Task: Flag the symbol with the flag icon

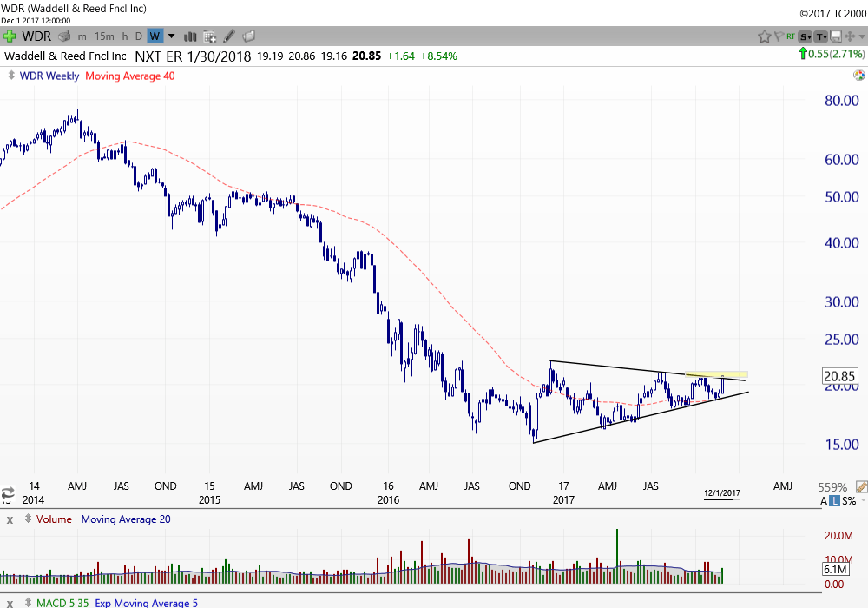Action: pyautogui.click(x=778, y=36)
